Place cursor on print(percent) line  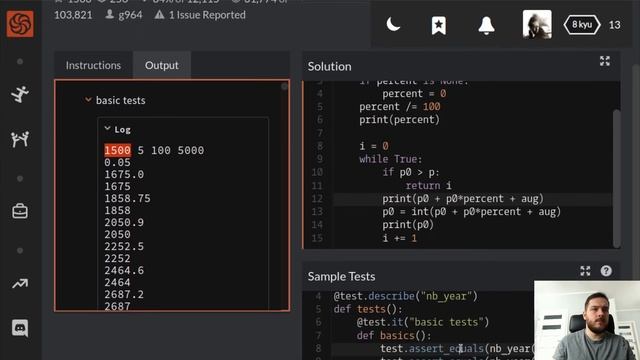tap(400, 120)
